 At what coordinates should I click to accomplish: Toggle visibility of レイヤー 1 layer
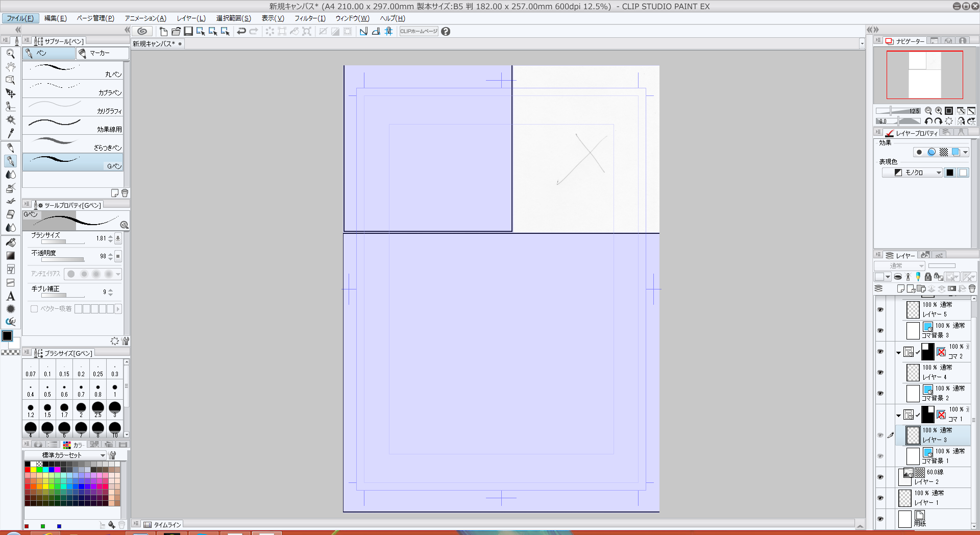(880, 498)
